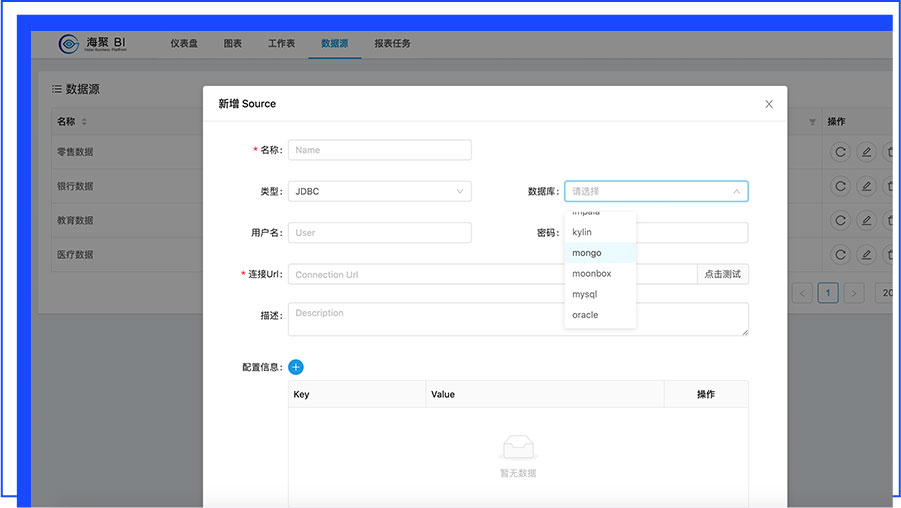Go to the 工作表 tab

coord(282,44)
